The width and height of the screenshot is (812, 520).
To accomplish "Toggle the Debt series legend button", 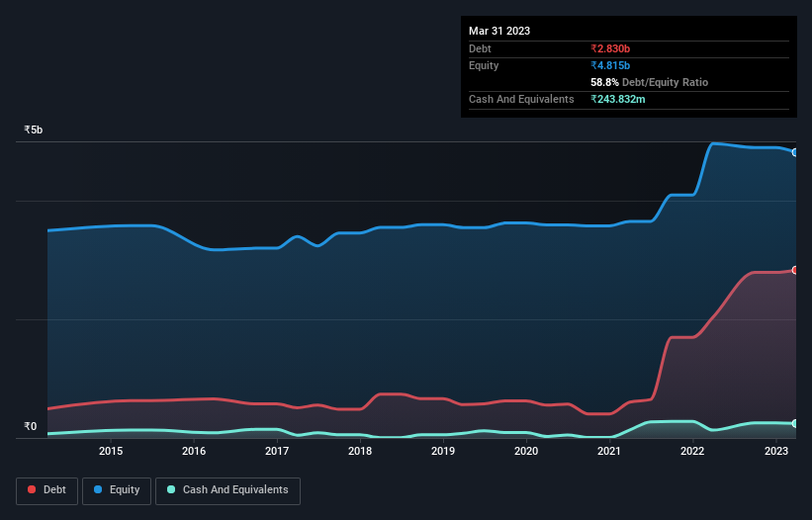I will point(47,490).
